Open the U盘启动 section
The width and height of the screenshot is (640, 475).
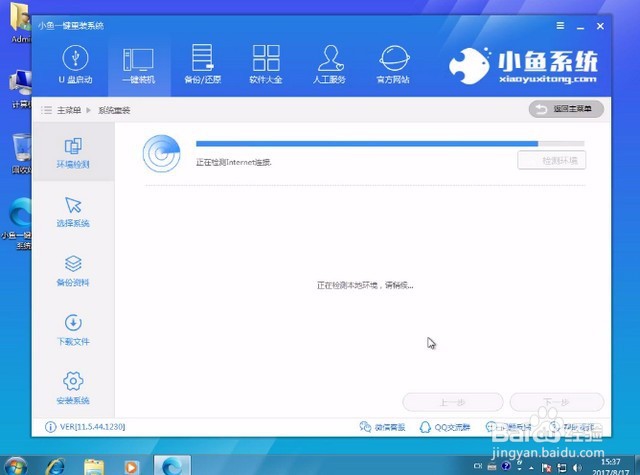coord(76,64)
